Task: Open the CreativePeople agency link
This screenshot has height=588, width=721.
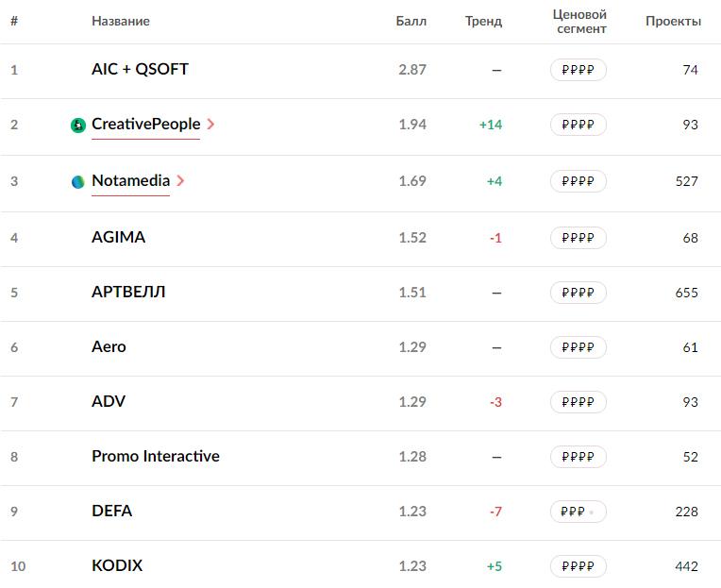Action: [145, 125]
